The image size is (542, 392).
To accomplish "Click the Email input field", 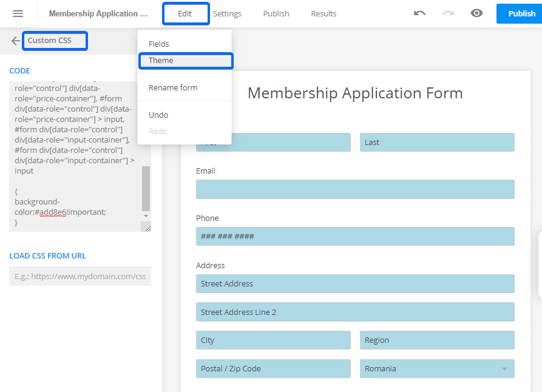I will click(x=355, y=189).
